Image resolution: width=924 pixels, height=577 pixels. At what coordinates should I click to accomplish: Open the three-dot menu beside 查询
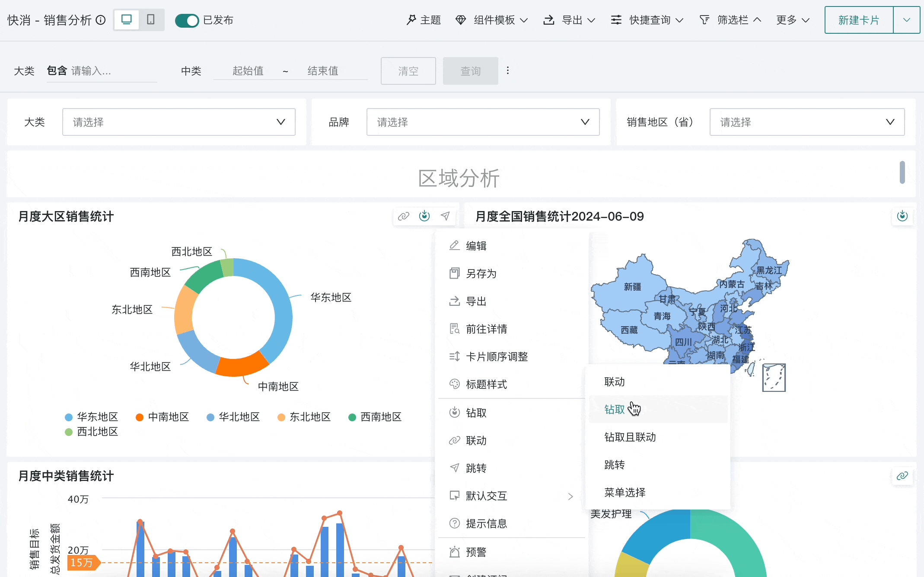508,71
